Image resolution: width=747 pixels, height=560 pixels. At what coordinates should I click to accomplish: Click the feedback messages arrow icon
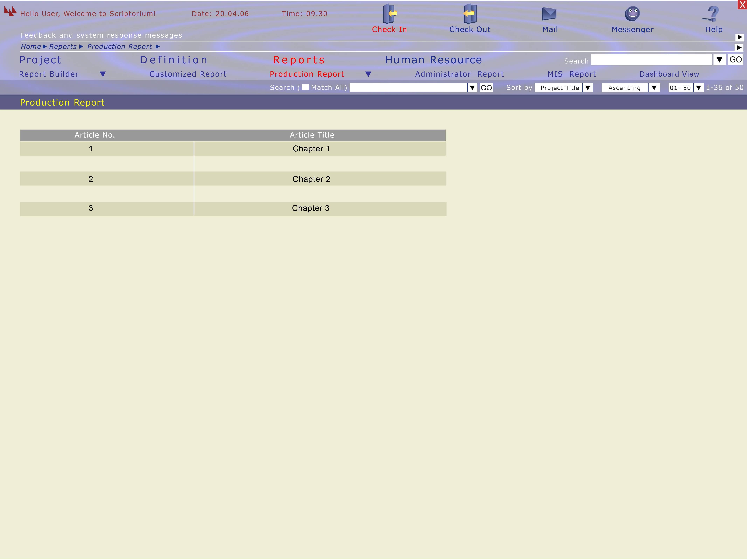740,37
